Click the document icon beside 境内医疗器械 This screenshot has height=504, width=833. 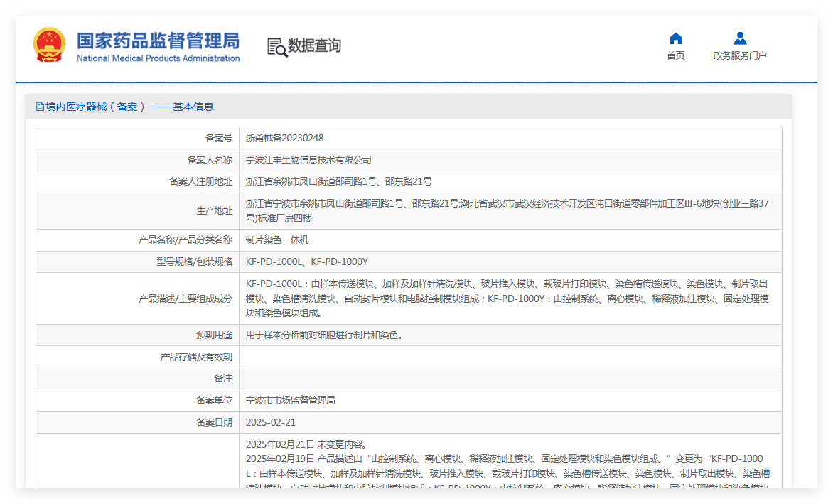pos(40,107)
